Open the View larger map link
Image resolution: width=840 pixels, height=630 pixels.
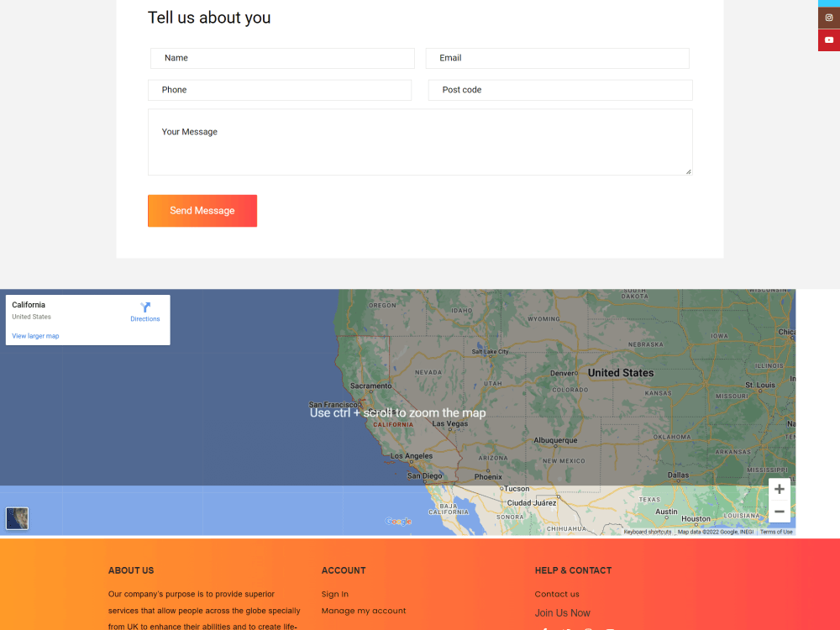coord(35,335)
